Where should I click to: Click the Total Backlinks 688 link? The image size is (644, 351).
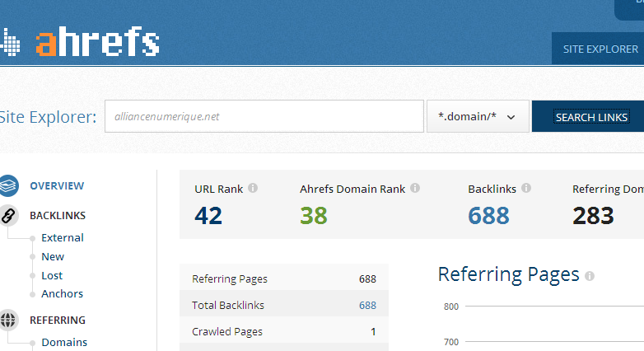pyautogui.click(x=367, y=306)
